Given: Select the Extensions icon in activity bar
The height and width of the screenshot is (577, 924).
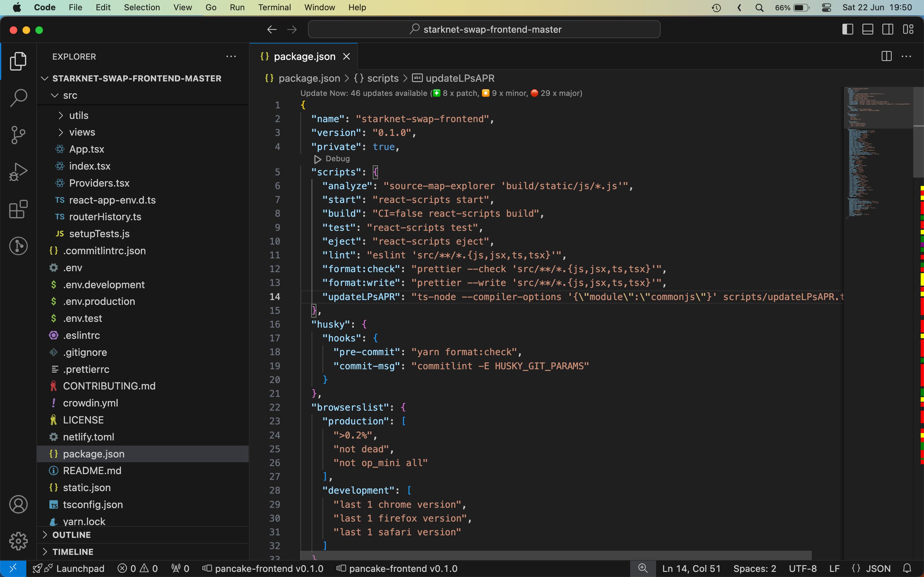Looking at the screenshot, I should coord(18,209).
